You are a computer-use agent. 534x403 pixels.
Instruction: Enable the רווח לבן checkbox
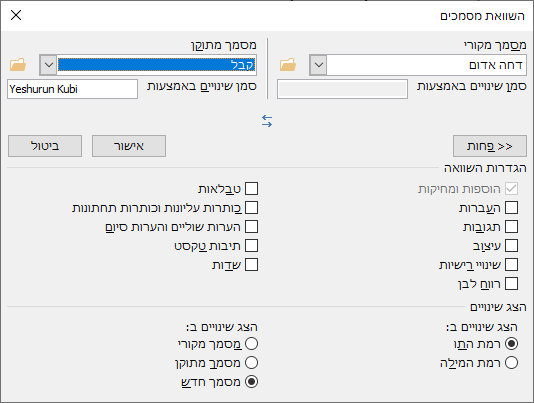coord(512,283)
